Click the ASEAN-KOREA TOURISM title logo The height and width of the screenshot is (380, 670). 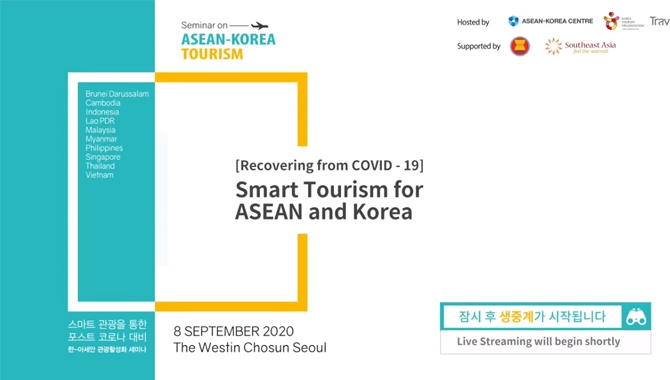click(x=228, y=46)
